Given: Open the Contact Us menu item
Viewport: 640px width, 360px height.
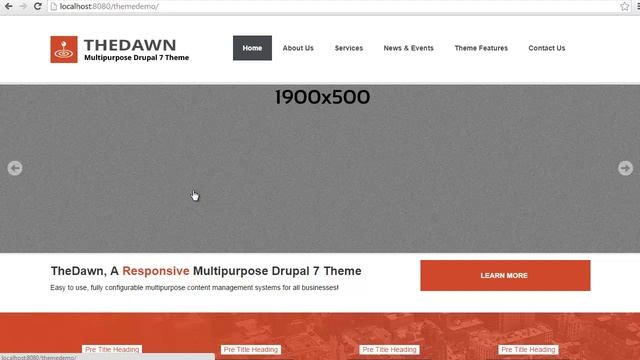Looking at the screenshot, I should 547,48.
